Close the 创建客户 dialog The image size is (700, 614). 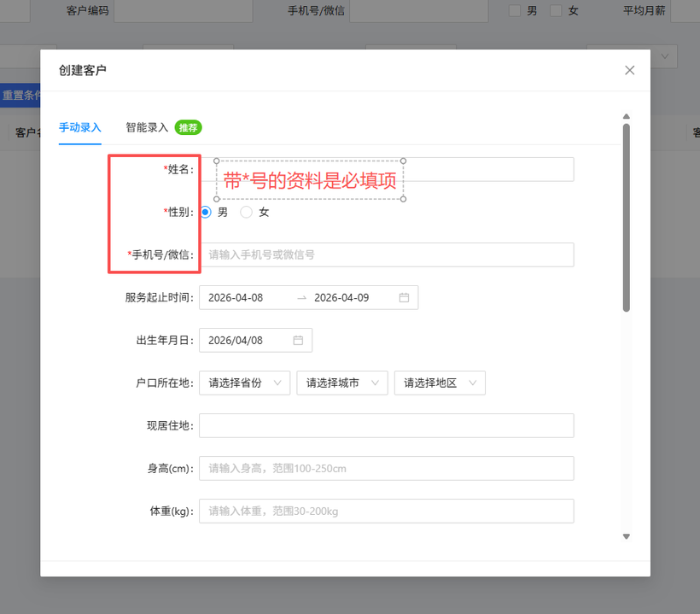click(629, 70)
